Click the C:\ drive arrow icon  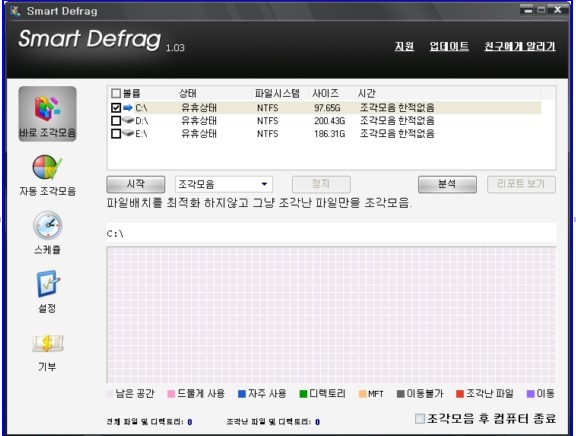coord(127,108)
